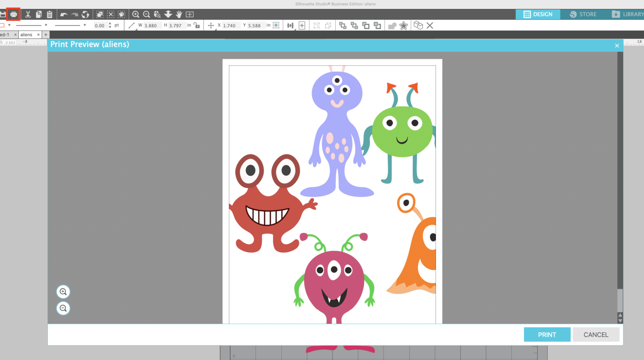Click the Drag Zoom arrow icon

pos(168,14)
